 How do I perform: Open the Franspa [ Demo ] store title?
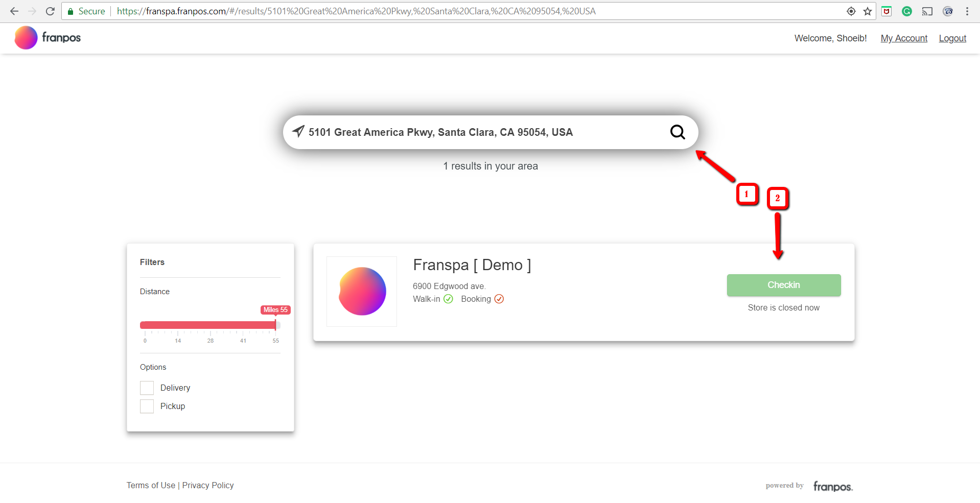[x=472, y=265]
